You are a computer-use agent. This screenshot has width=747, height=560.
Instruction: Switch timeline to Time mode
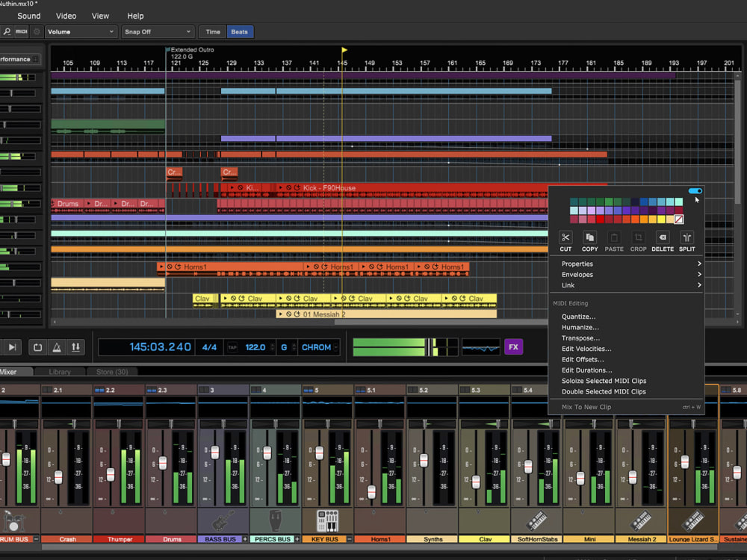pyautogui.click(x=213, y=32)
